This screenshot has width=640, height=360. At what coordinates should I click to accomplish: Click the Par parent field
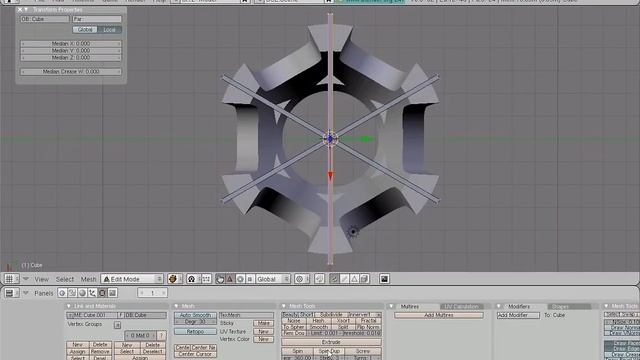97,19
